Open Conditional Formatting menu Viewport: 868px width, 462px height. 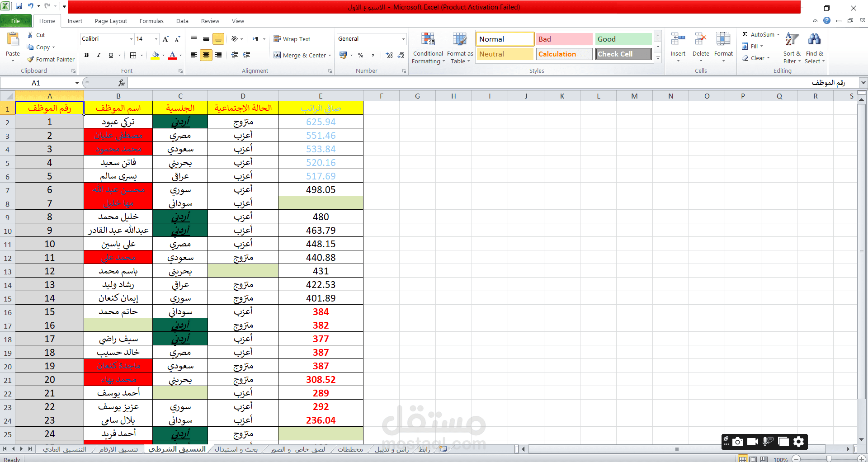(x=428, y=48)
